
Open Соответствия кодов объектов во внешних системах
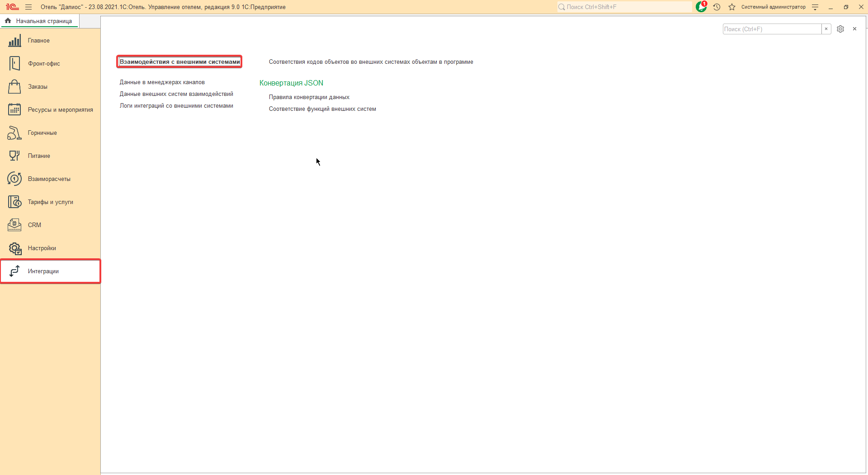[x=371, y=62]
